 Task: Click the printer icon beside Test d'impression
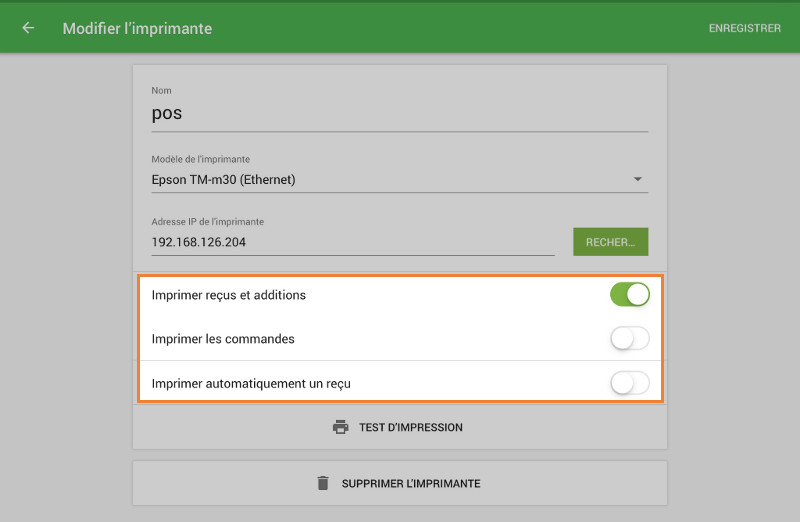340,427
